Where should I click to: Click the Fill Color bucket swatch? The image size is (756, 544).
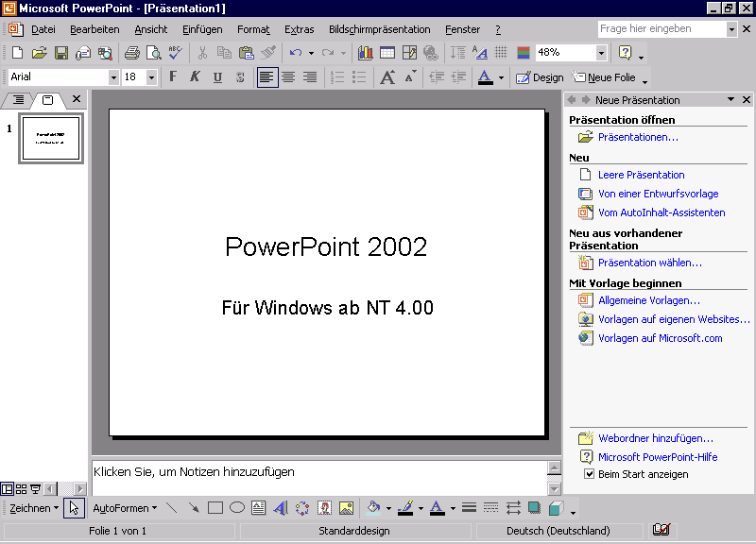pos(373,508)
